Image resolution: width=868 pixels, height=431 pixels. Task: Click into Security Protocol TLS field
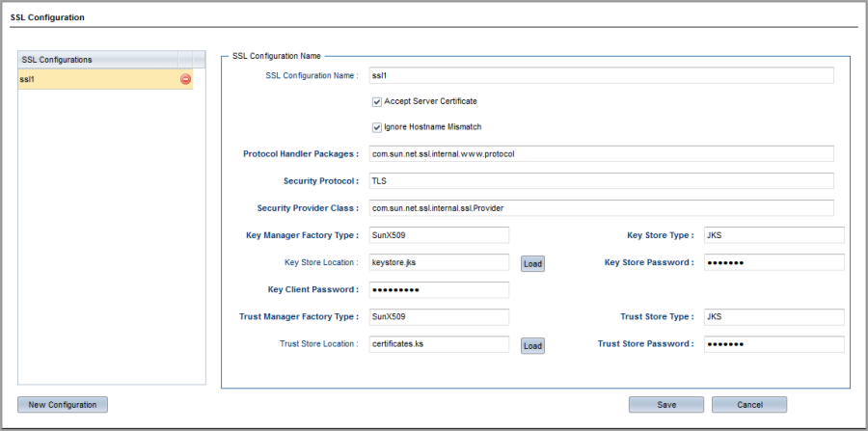coord(601,181)
